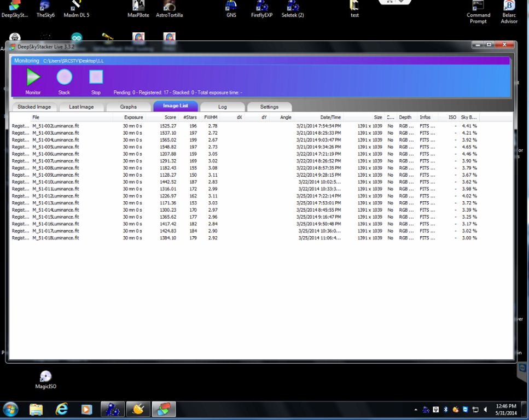529x420 pixels.
Task: Open AstroTortilla desktop shortcut
Action: [x=170, y=9]
